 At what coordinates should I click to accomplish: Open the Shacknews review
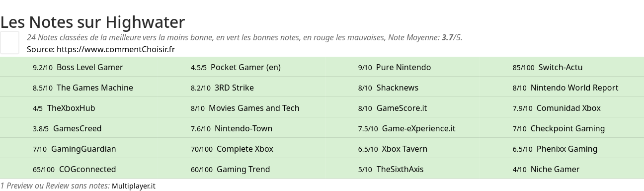tap(398, 88)
